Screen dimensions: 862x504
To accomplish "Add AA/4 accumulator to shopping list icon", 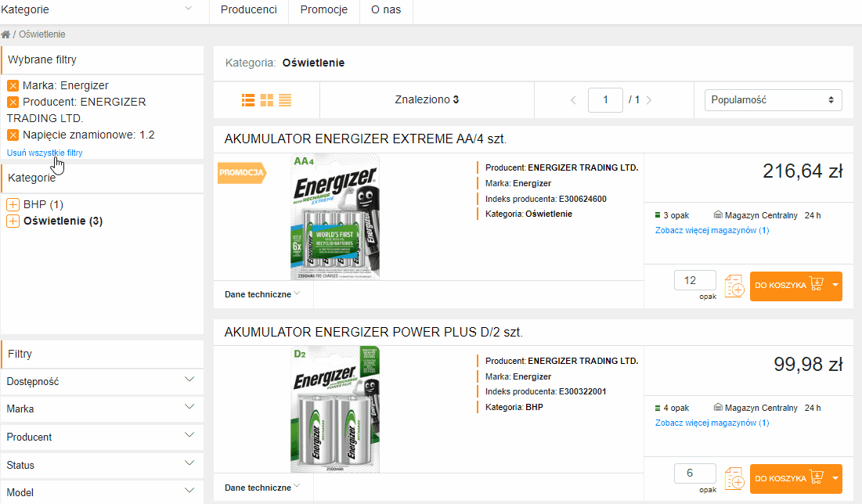I will point(734,286).
